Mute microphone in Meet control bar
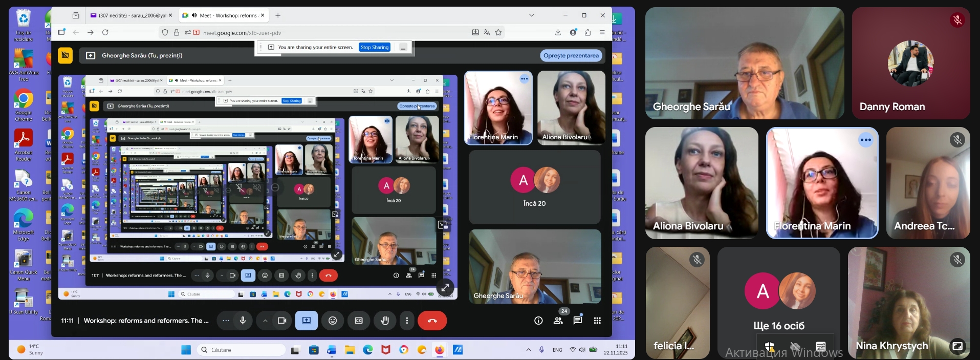The image size is (980, 360). (x=243, y=321)
